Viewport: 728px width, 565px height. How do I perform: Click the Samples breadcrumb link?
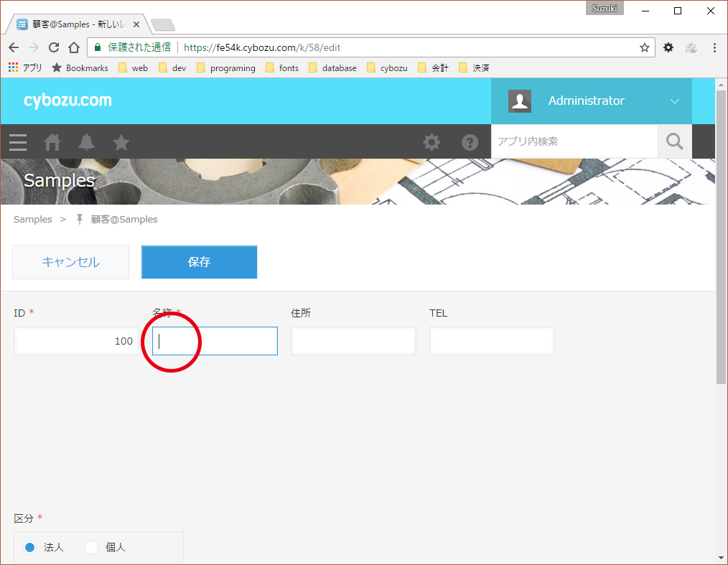pyautogui.click(x=32, y=219)
